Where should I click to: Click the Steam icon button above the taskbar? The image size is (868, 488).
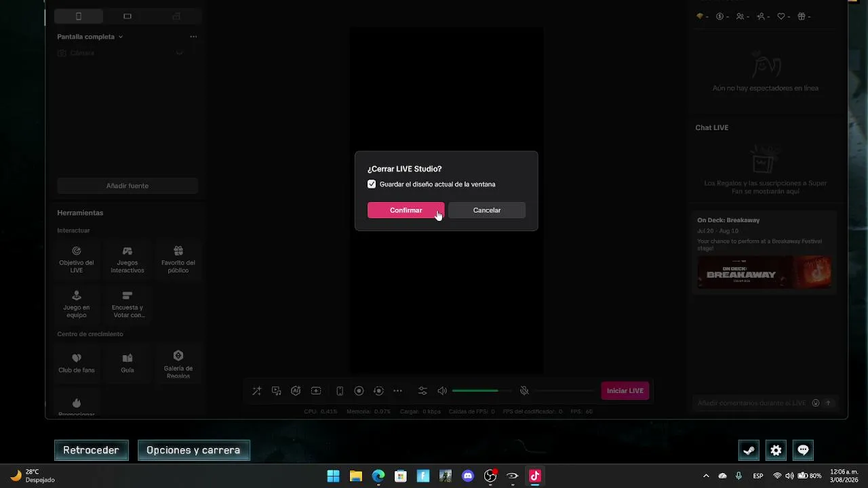click(x=749, y=450)
